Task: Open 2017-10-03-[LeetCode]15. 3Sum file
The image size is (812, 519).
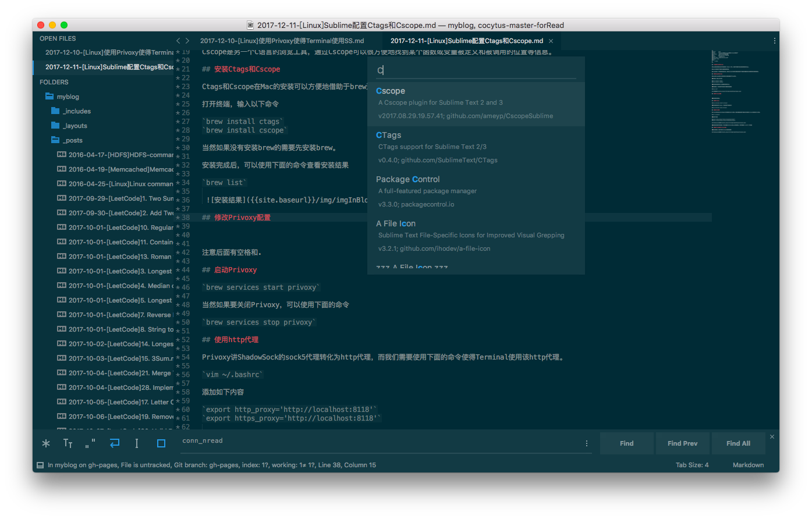Action: tap(121, 358)
